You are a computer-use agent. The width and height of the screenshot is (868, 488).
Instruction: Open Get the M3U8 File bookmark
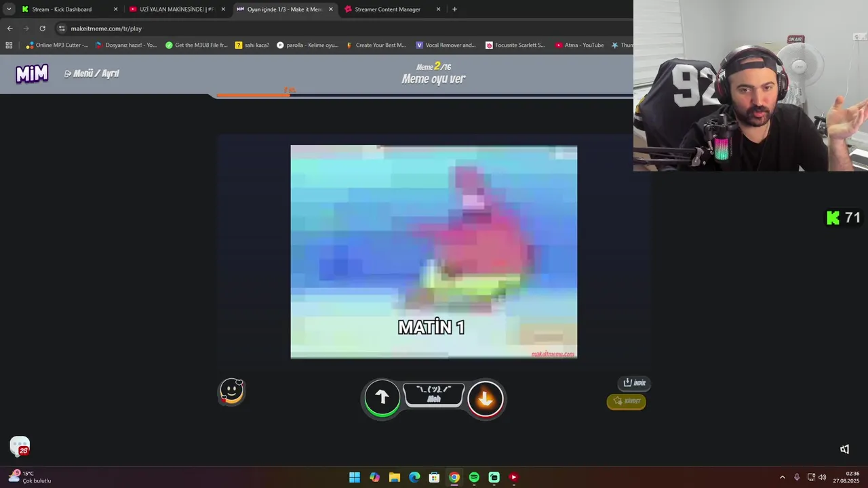[197, 45]
